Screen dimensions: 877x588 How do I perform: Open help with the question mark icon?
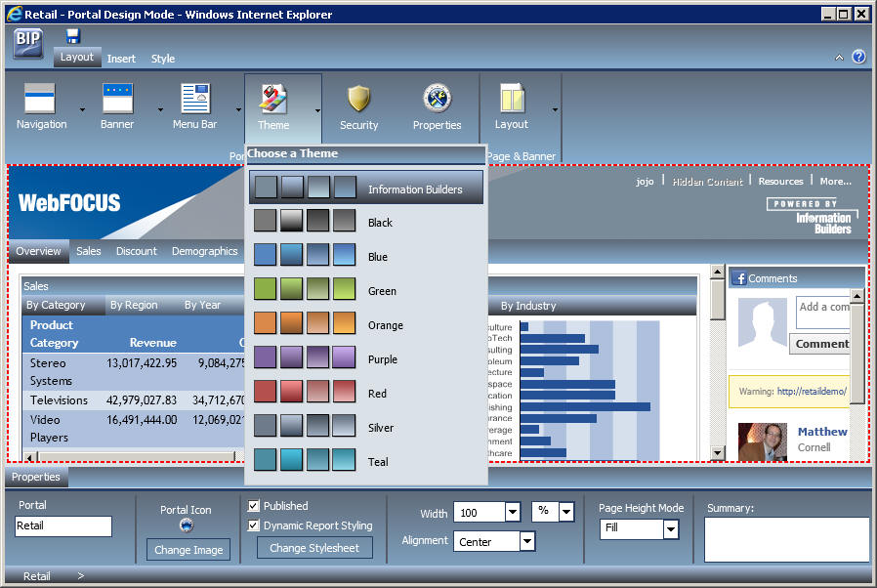click(858, 57)
